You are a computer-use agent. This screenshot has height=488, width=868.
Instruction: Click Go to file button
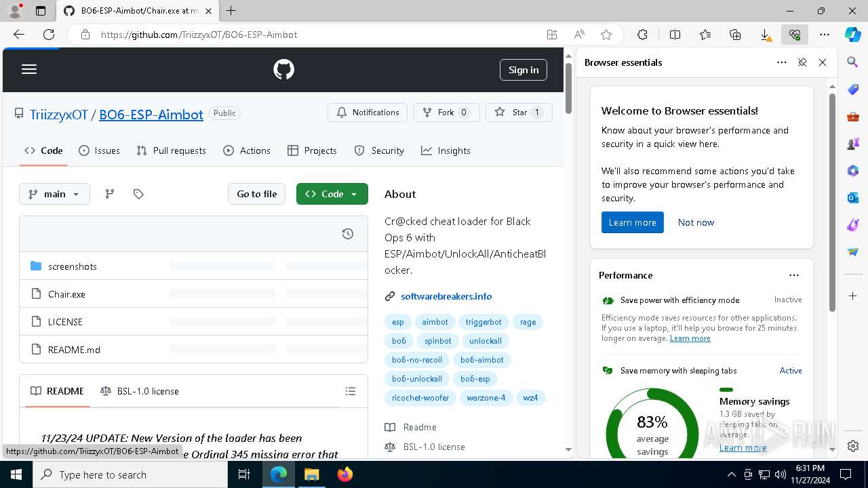coord(257,194)
